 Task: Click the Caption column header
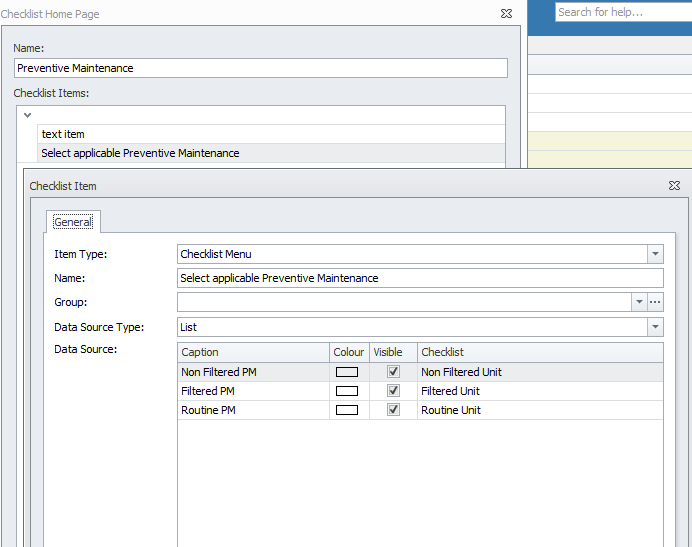tap(254, 352)
